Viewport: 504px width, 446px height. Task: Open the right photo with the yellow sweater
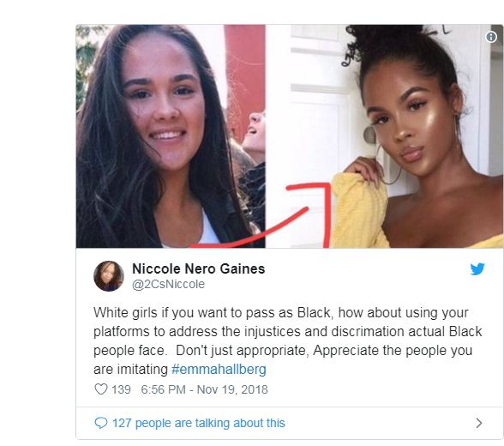pos(384,136)
